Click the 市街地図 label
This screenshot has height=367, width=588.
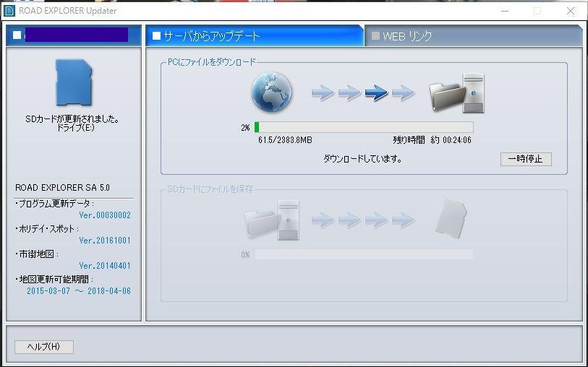tap(37, 254)
